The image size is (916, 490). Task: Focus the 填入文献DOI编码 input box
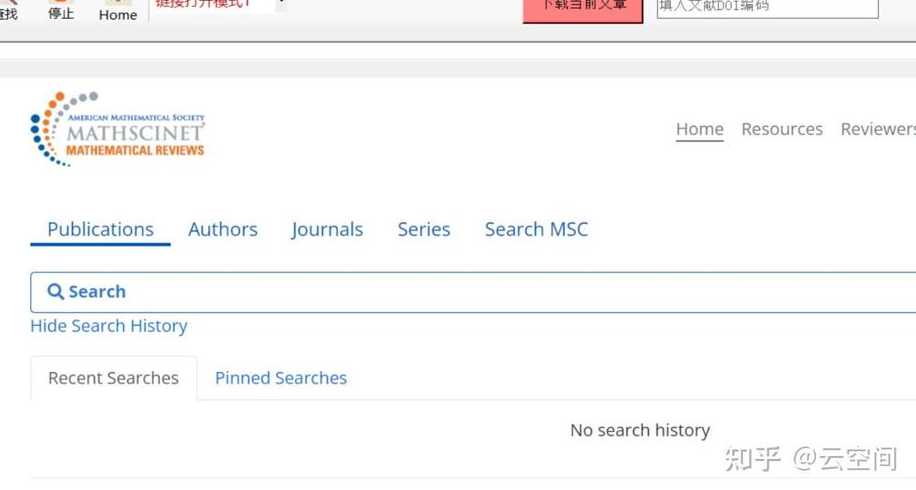pos(767,8)
